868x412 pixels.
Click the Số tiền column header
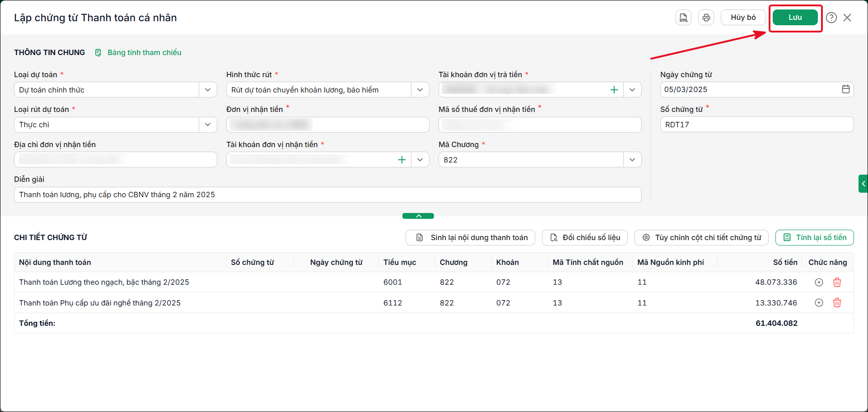785,262
